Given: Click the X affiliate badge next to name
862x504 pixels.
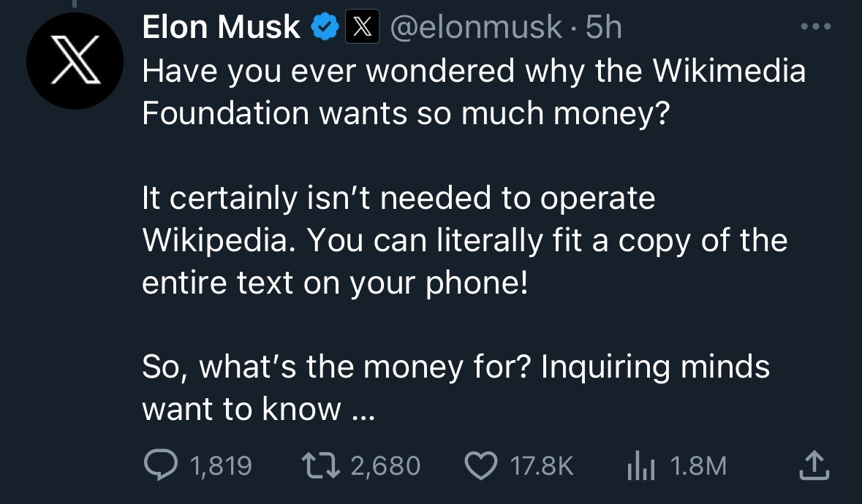Looking at the screenshot, I should click(x=363, y=27).
